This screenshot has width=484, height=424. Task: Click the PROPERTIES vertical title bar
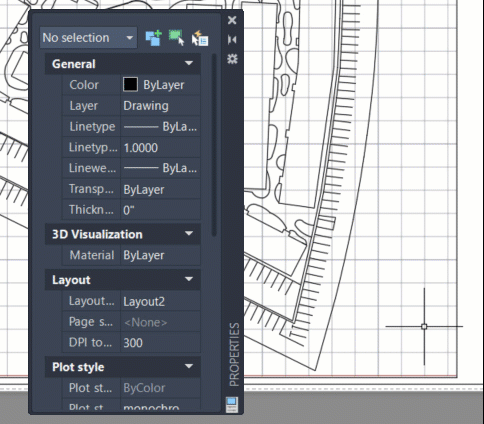coord(234,354)
